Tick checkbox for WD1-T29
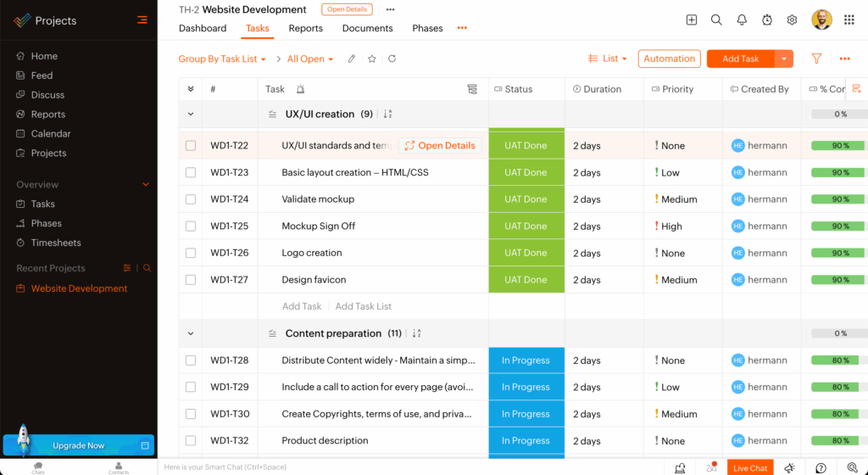Image resolution: width=868 pixels, height=475 pixels. point(191,387)
